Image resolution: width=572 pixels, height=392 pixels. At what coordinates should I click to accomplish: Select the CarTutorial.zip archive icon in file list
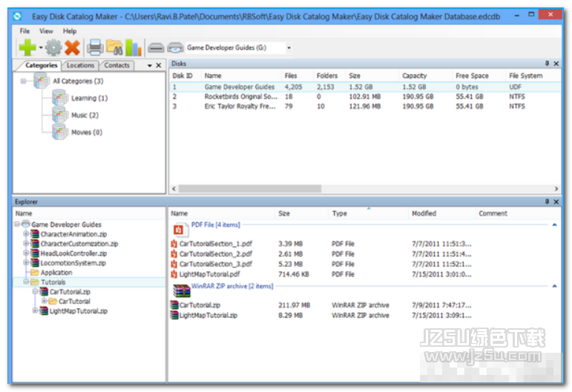tap(175, 305)
